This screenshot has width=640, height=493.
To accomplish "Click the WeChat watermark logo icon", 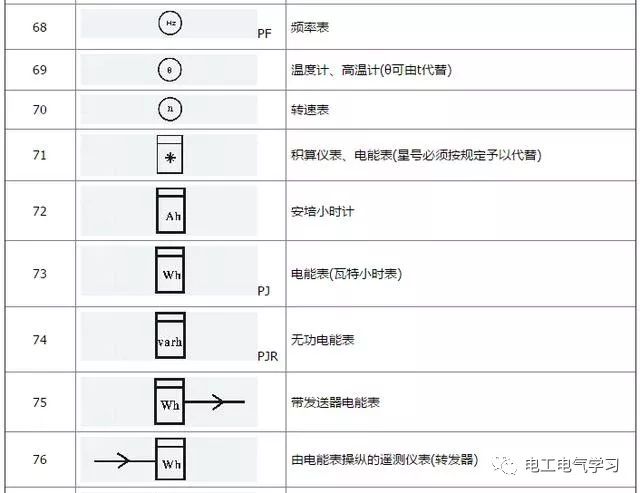I will pos(510,464).
